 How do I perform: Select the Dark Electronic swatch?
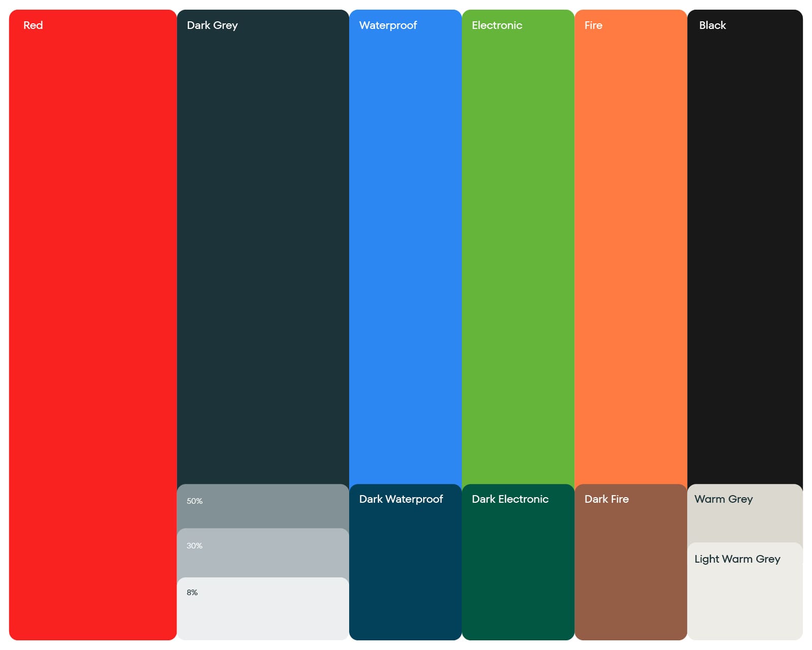[518, 564]
